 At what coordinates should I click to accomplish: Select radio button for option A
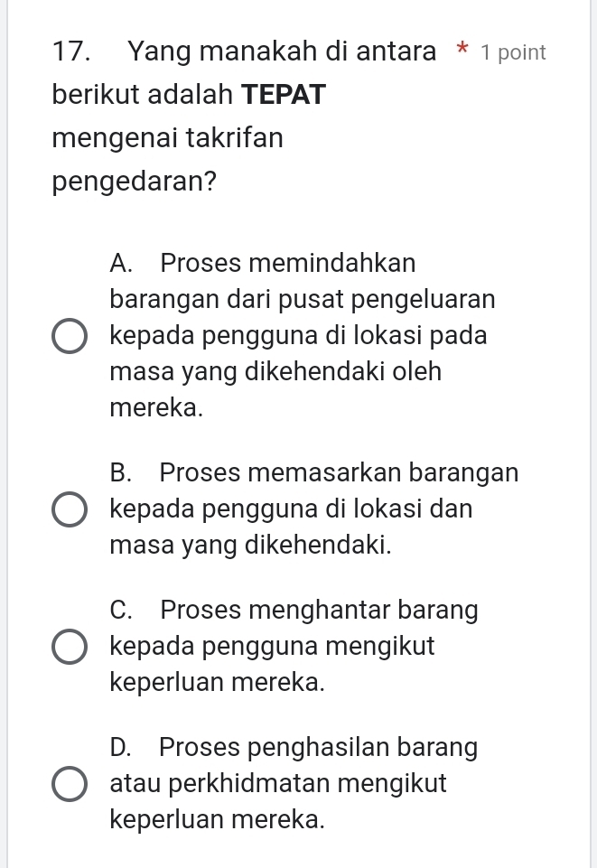(x=69, y=335)
